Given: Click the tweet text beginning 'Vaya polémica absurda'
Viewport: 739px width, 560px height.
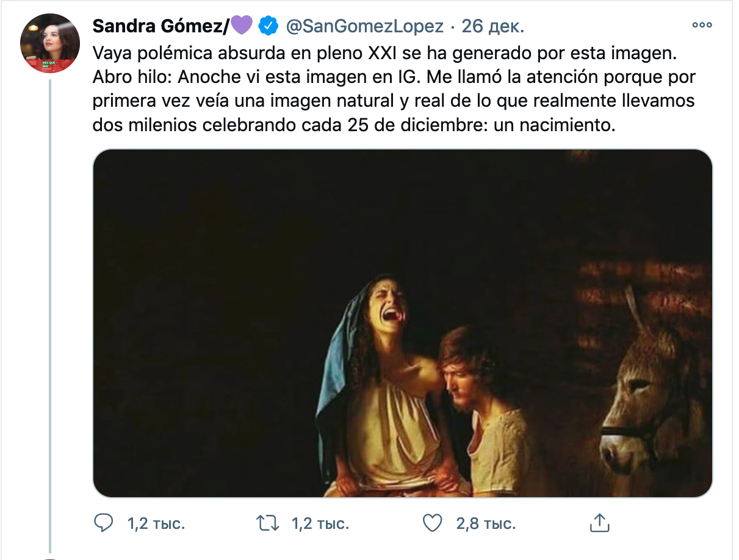Looking at the screenshot, I should (x=394, y=90).
